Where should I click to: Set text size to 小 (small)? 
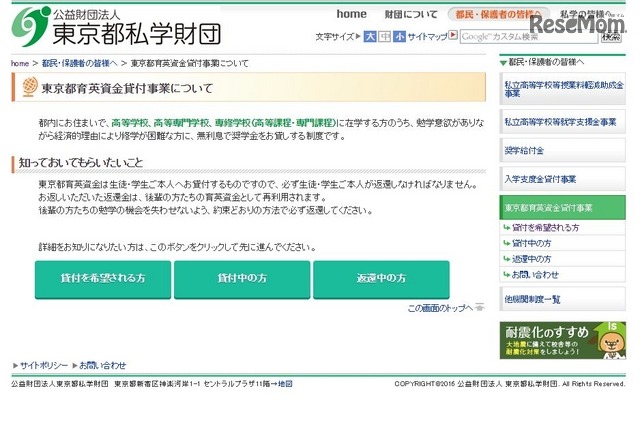tap(398, 36)
